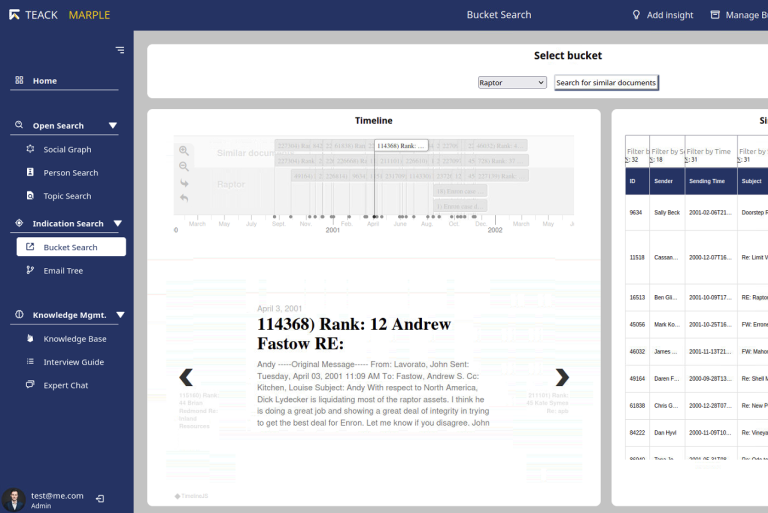This screenshot has height=513, width=768.
Task: Open Email Tree page
Action: (x=63, y=270)
